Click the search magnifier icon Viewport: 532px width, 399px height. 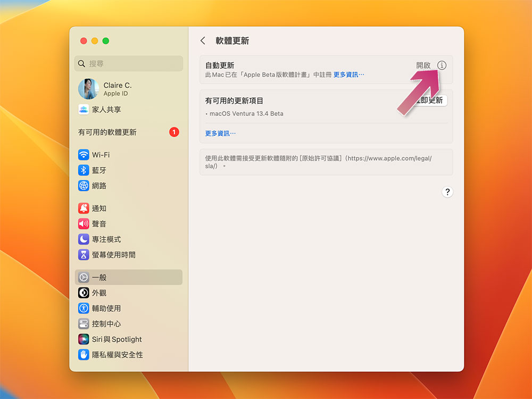(x=81, y=63)
